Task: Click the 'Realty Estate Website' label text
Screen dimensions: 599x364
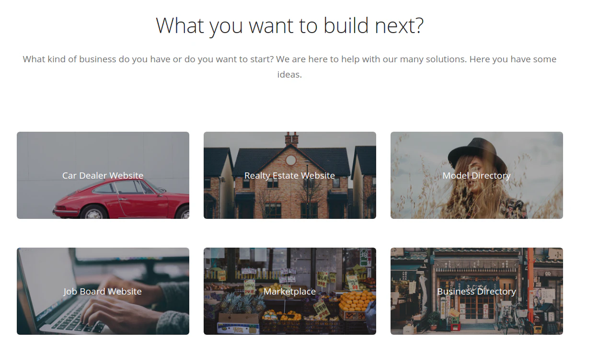Action: click(290, 176)
